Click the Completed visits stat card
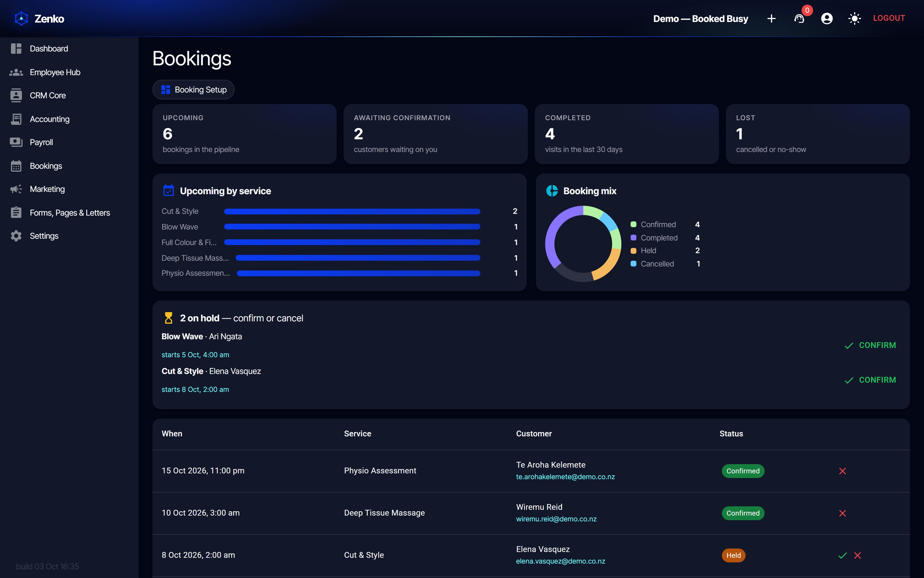924x578 pixels. (627, 134)
